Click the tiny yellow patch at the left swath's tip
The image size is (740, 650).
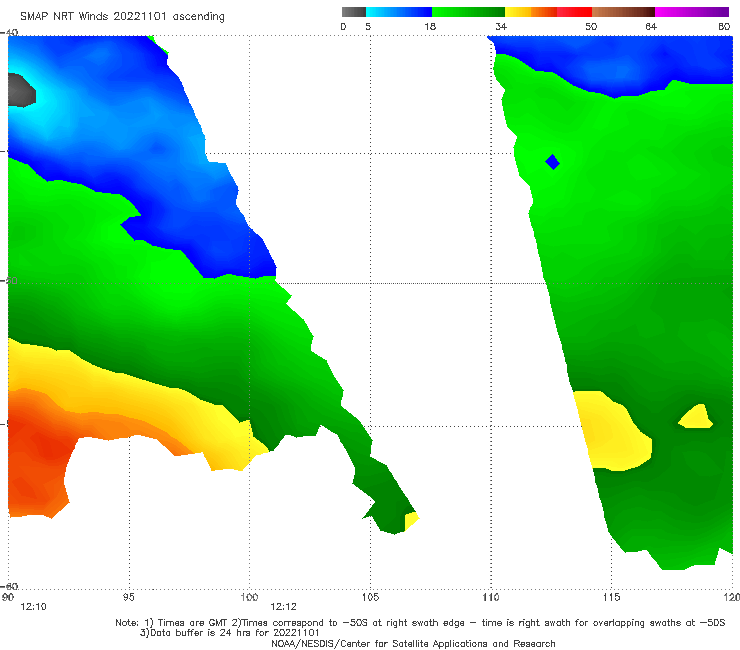click(x=412, y=521)
